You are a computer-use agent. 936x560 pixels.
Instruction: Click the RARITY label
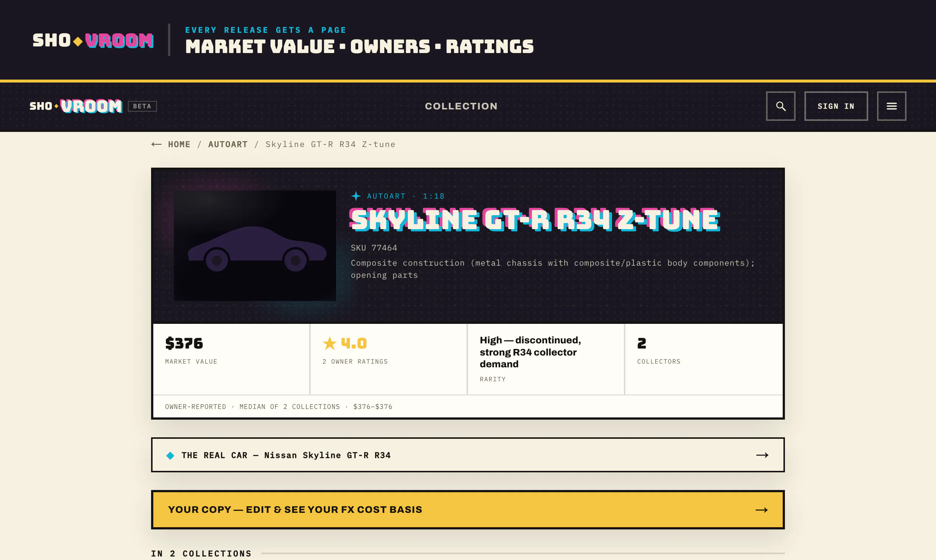(x=493, y=379)
